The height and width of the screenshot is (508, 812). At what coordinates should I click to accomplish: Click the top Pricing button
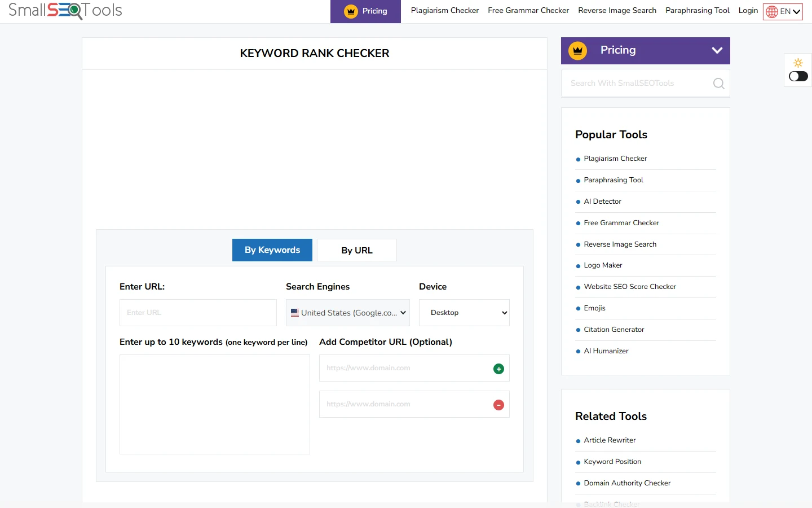coord(365,11)
